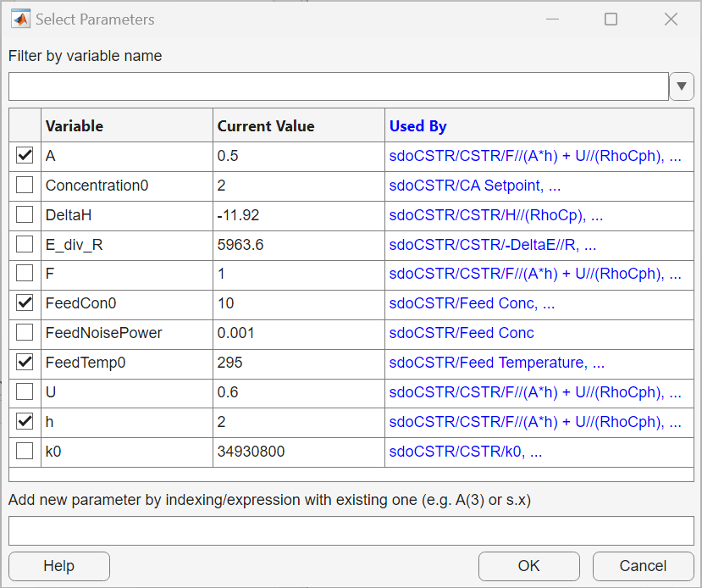Close the Select Parameters dialog
The image size is (702, 588).
(x=671, y=19)
